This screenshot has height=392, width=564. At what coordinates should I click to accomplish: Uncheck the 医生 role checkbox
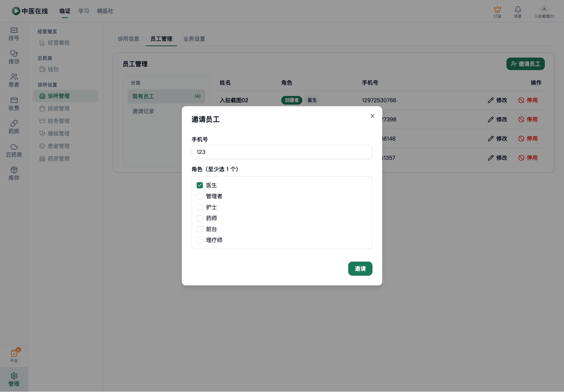pos(200,185)
